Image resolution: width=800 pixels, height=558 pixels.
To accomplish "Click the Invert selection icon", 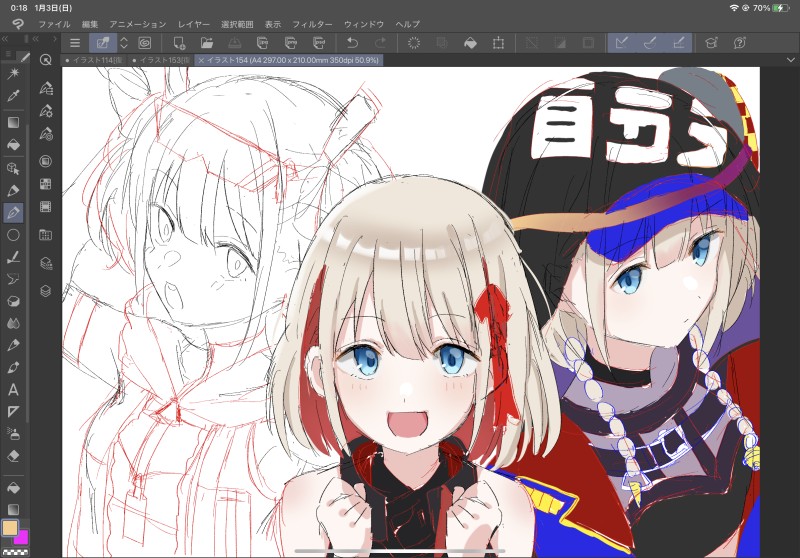I will (560, 43).
